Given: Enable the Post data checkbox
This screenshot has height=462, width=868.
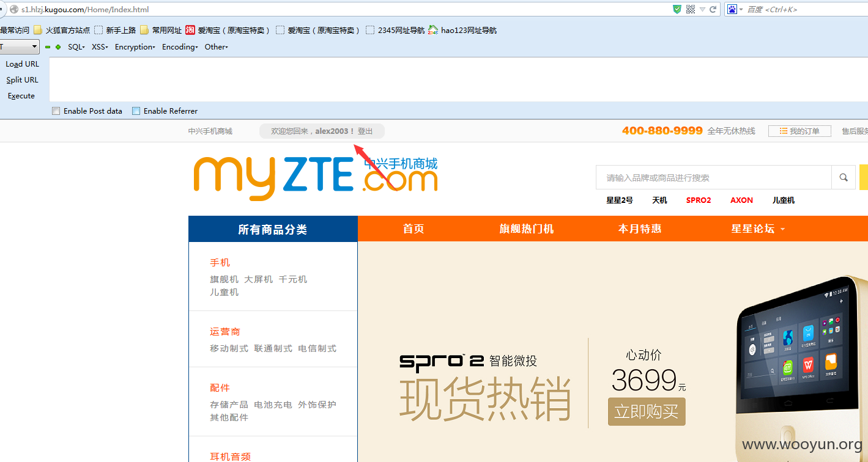Looking at the screenshot, I should point(56,111).
